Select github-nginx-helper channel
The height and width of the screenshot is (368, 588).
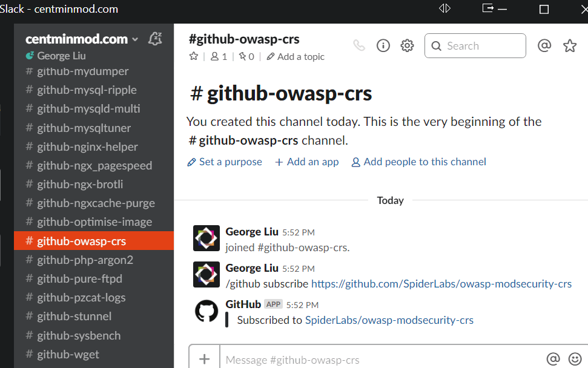pos(94,146)
